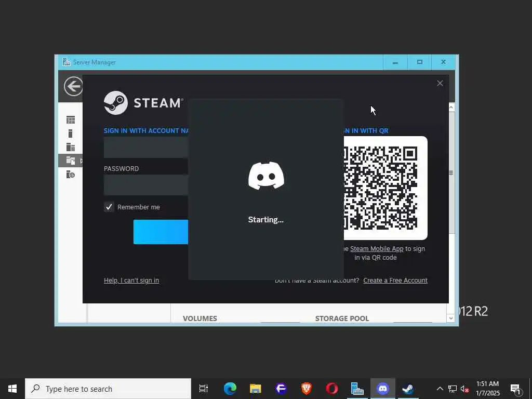This screenshot has width=532, height=399.
Task: Launch Brave browser from the taskbar
Action: click(307, 389)
